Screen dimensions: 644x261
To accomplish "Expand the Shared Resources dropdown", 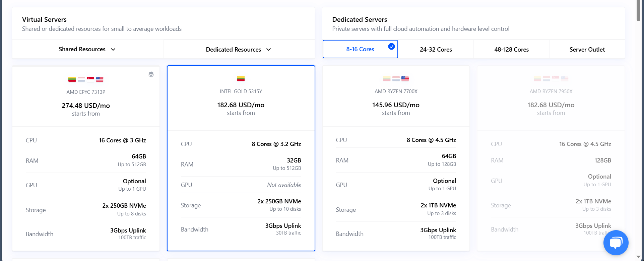I will click(x=87, y=49).
